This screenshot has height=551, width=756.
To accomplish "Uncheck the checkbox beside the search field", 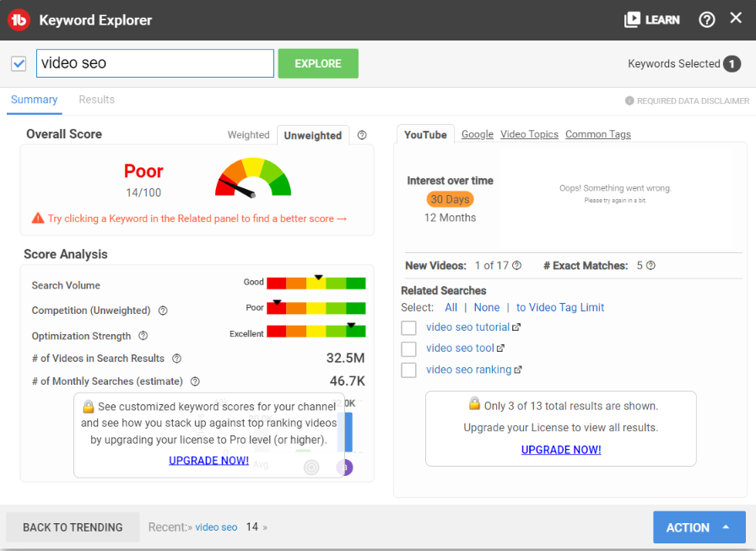I will [x=18, y=63].
